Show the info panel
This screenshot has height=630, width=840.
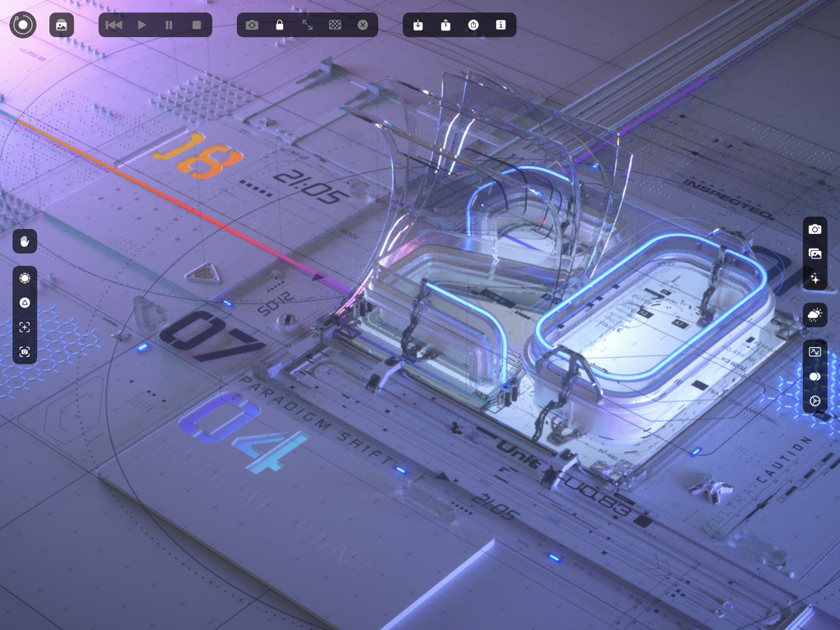click(x=500, y=25)
